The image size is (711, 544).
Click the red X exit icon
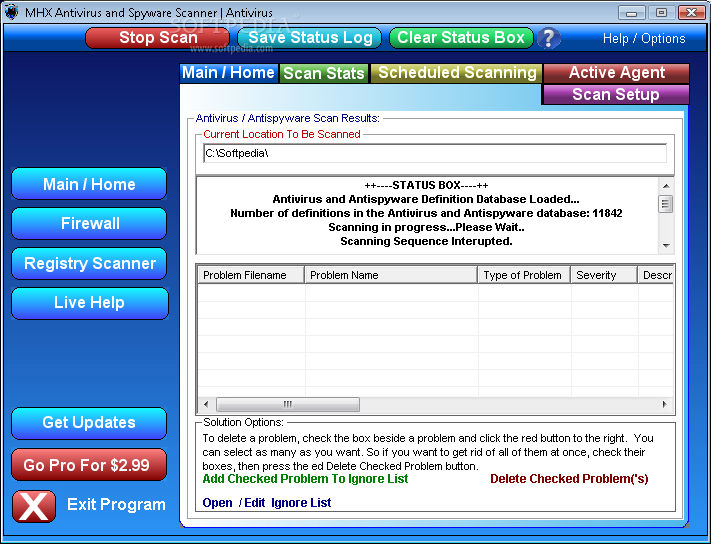pos(34,506)
